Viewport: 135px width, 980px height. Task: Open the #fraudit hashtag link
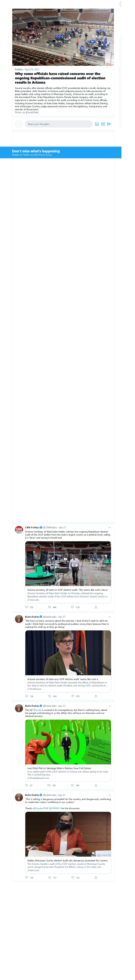point(37,710)
